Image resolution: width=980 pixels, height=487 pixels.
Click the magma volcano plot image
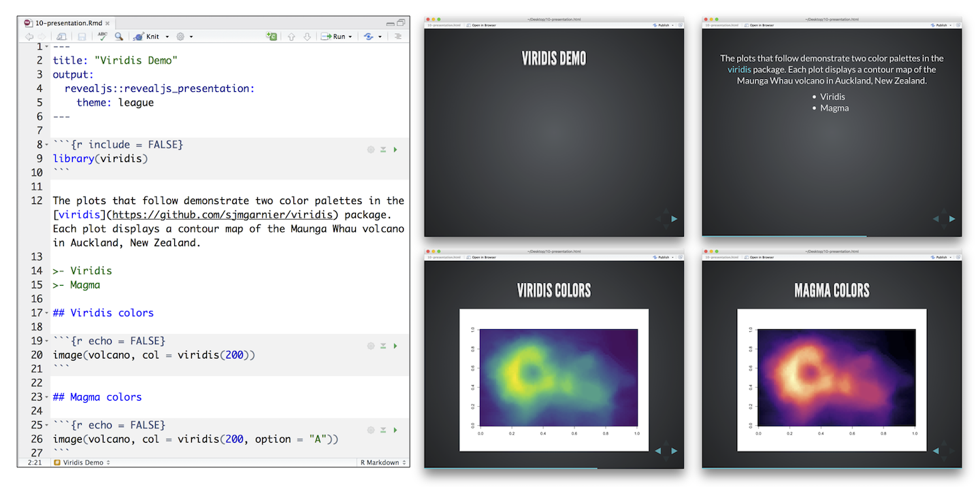[x=832, y=380]
